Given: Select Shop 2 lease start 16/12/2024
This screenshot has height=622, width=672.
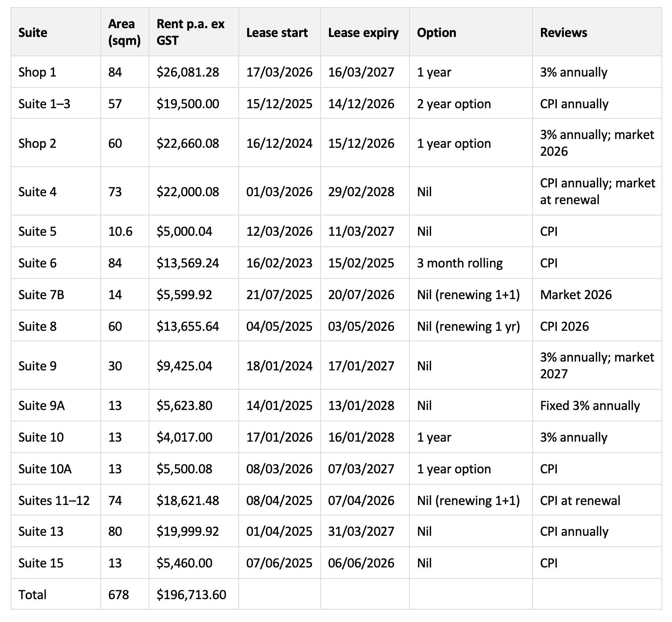Looking at the screenshot, I should pyautogui.click(x=279, y=143).
